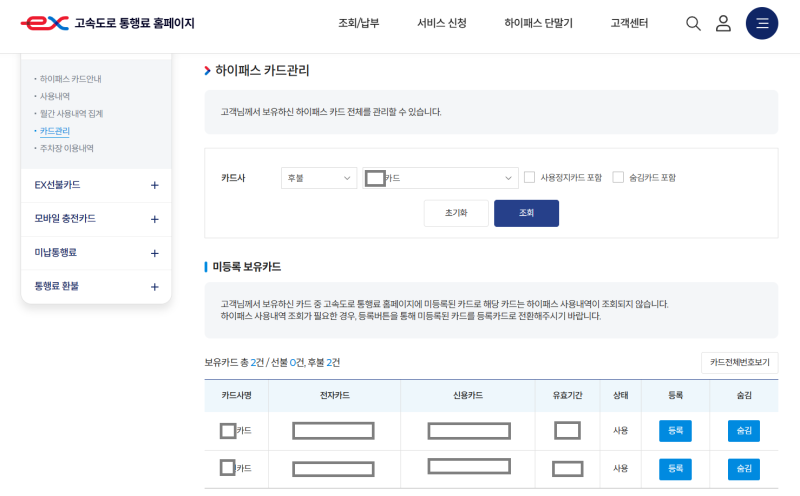
Task: Select the EX선불카드 menu label
Action: pyautogui.click(x=57, y=185)
